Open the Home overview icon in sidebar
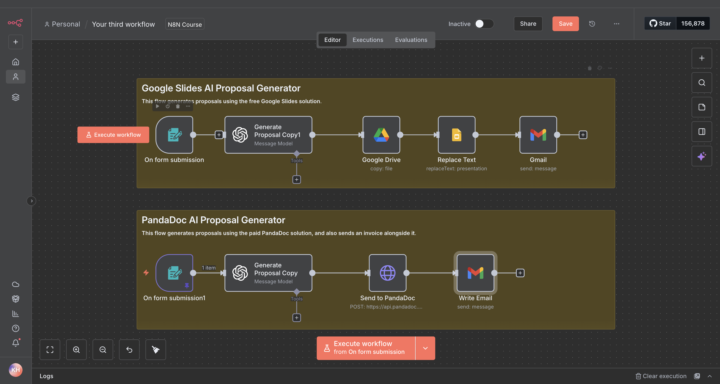 (15, 62)
